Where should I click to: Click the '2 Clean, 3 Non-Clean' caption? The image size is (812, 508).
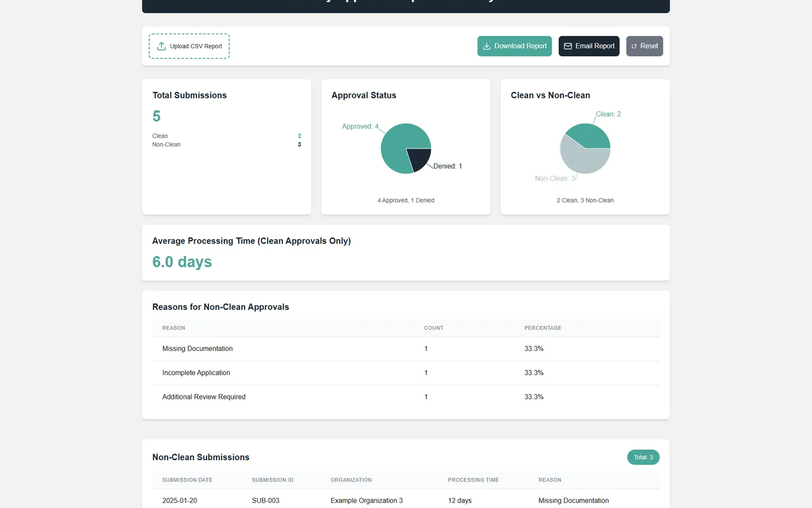(x=585, y=201)
